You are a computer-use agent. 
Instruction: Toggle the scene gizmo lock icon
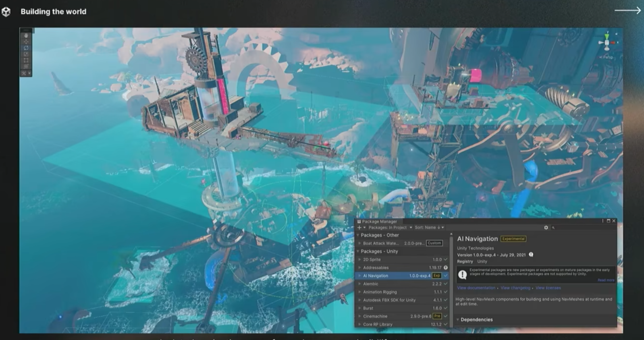616,33
